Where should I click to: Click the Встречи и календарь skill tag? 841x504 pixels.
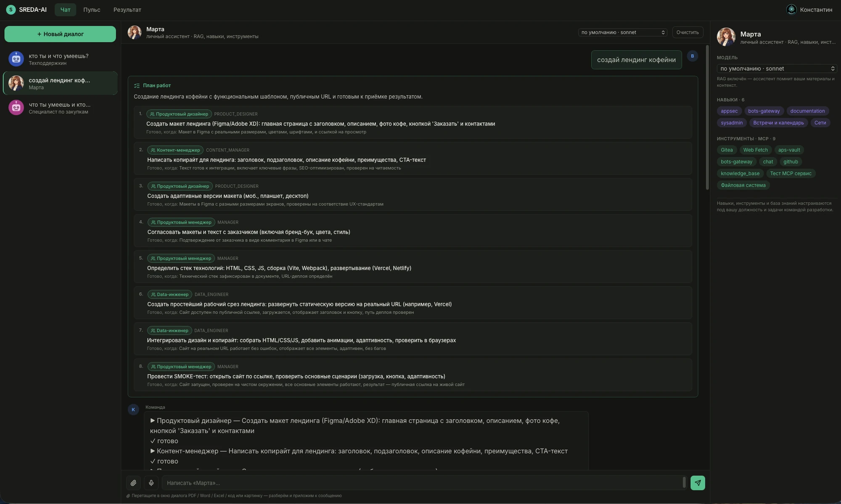point(778,123)
